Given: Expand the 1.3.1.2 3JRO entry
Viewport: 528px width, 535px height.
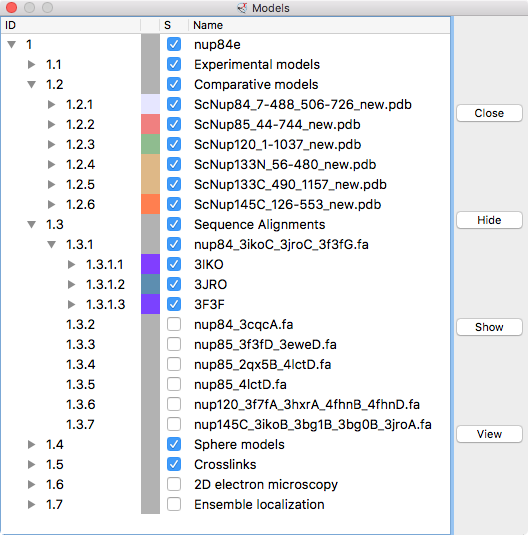Looking at the screenshot, I should click(71, 284).
